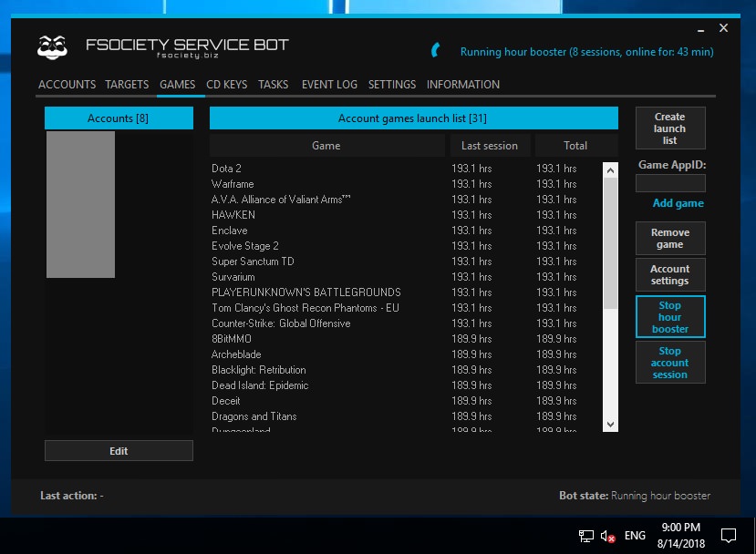Click the Game column header
756x554 pixels.
pos(326,146)
